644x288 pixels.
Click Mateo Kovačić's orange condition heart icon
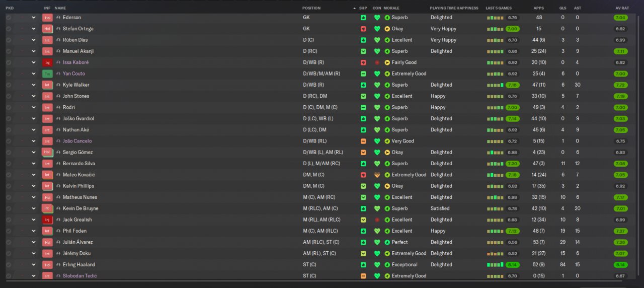click(377, 175)
